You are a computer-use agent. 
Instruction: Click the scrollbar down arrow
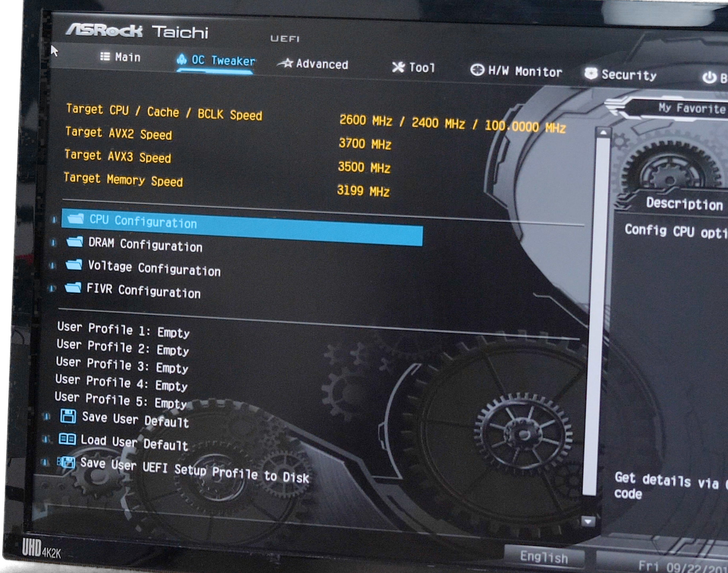588,522
